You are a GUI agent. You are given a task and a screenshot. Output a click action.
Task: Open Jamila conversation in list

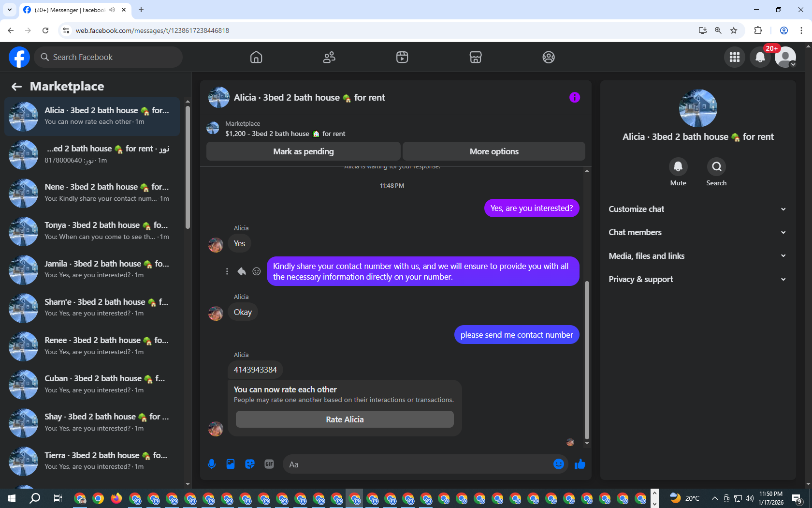click(x=92, y=269)
